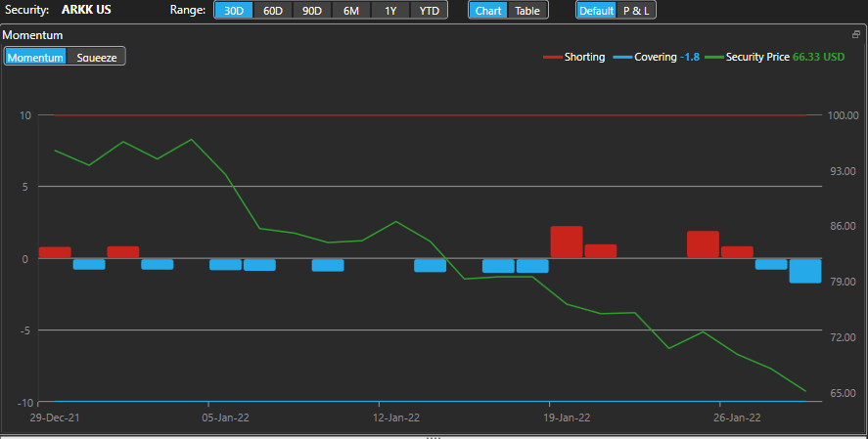Screen dimensions: 868x439
Task: Select the 30D range
Action: 234,11
